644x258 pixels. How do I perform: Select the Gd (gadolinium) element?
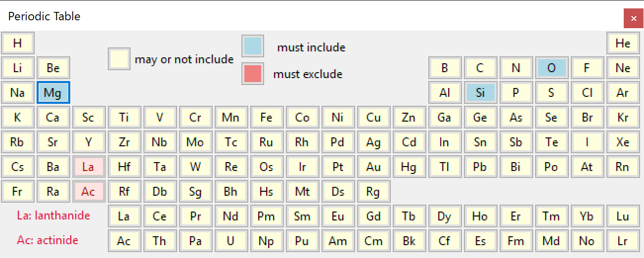373,216
